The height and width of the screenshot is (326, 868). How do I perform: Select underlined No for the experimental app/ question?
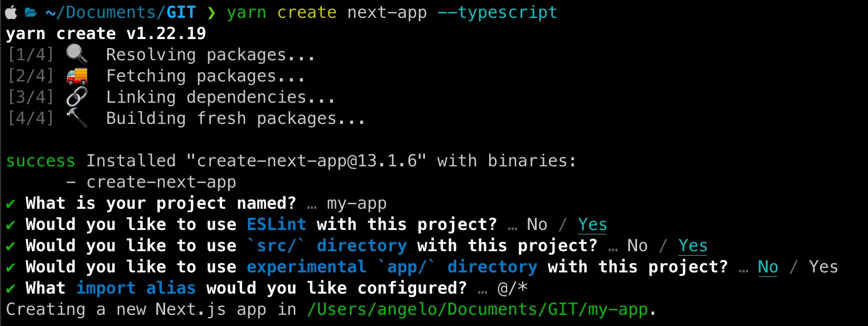click(768, 267)
